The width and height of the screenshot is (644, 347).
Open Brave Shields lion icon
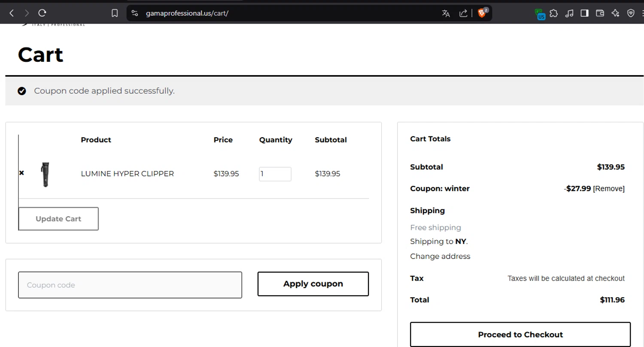pyautogui.click(x=483, y=13)
